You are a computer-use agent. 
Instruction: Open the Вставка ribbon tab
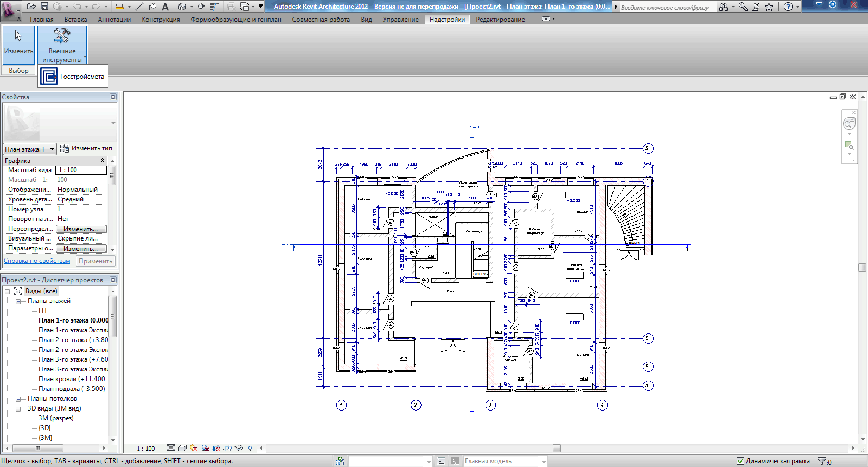pyautogui.click(x=75, y=20)
